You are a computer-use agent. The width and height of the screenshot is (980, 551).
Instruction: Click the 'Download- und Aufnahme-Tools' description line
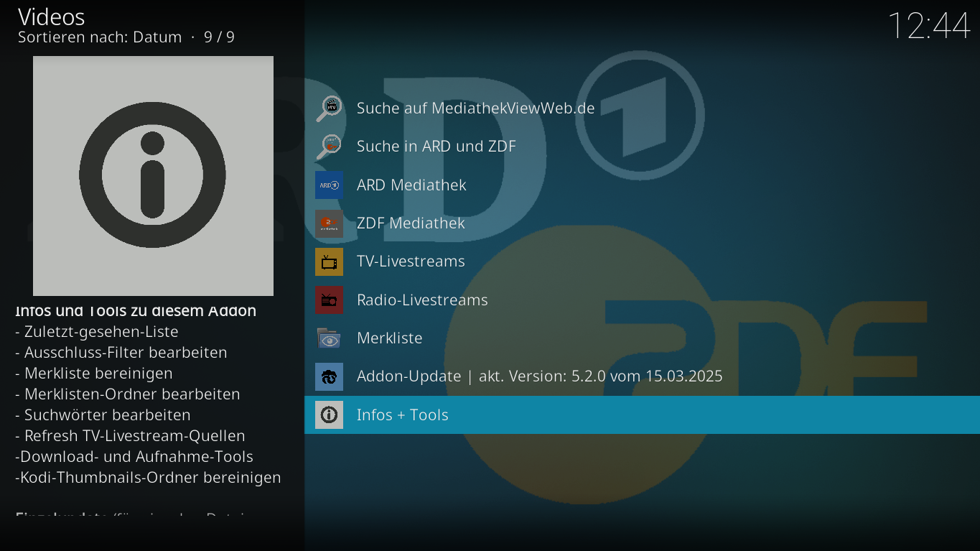(x=134, y=457)
